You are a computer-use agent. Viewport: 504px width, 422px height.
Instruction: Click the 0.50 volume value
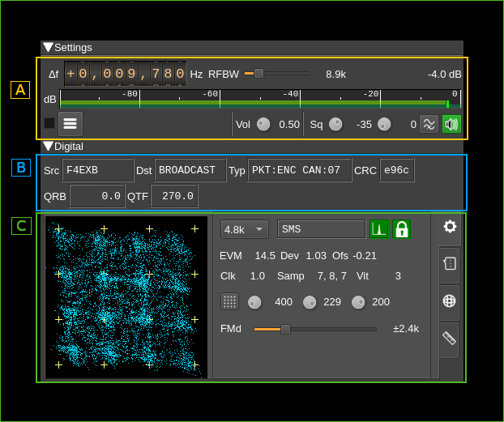tap(289, 125)
